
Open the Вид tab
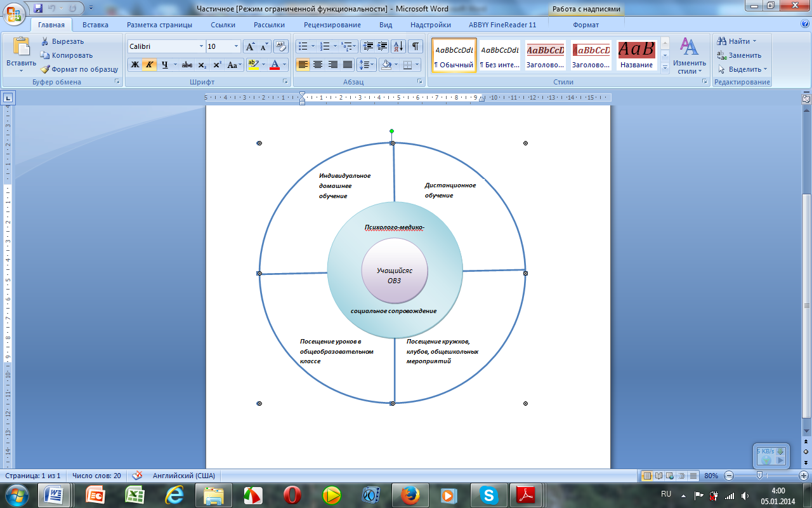[x=386, y=25]
